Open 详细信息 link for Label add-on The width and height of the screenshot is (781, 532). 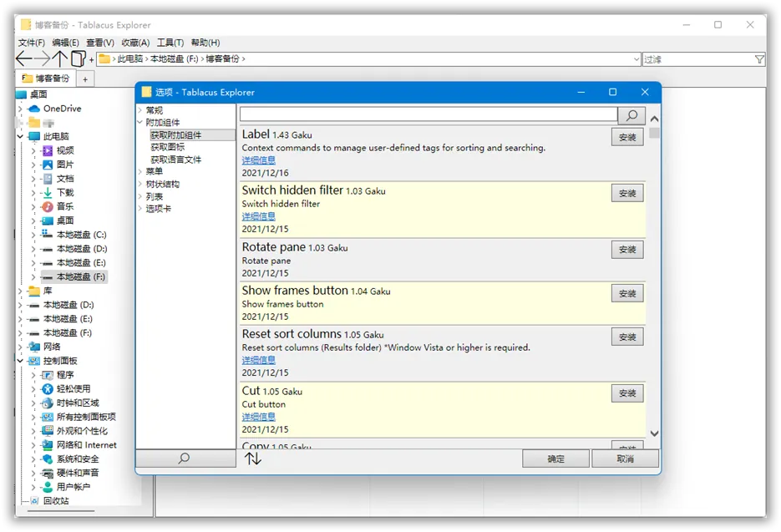258,160
